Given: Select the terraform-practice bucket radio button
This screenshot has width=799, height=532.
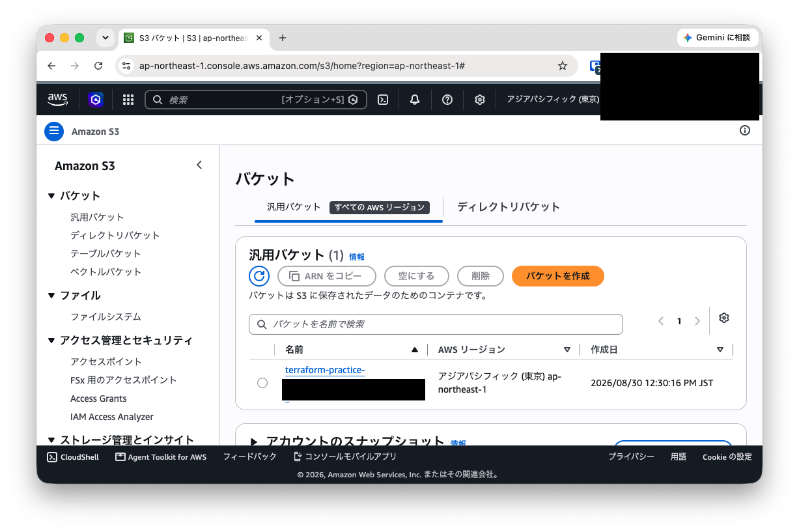Looking at the screenshot, I should [262, 383].
